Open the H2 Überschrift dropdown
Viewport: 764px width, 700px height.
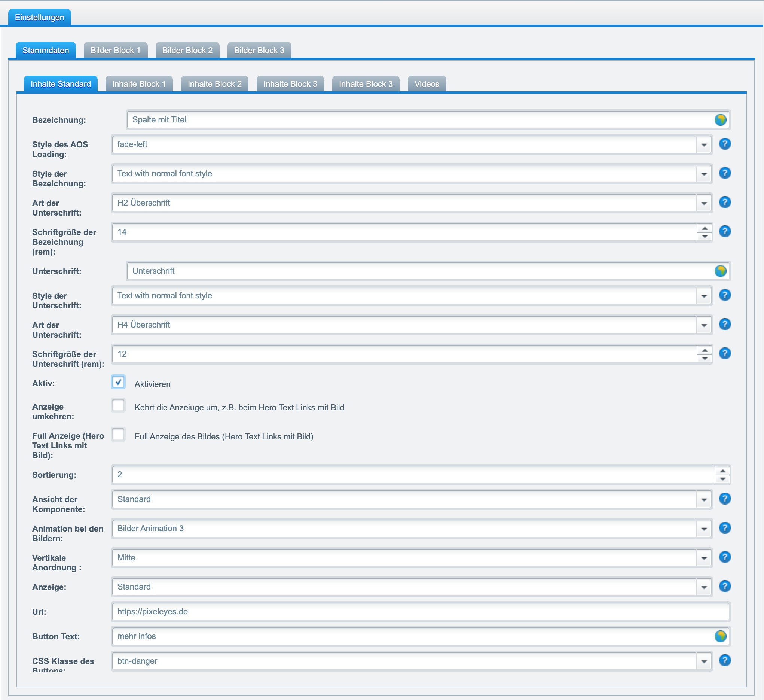(704, 203)
